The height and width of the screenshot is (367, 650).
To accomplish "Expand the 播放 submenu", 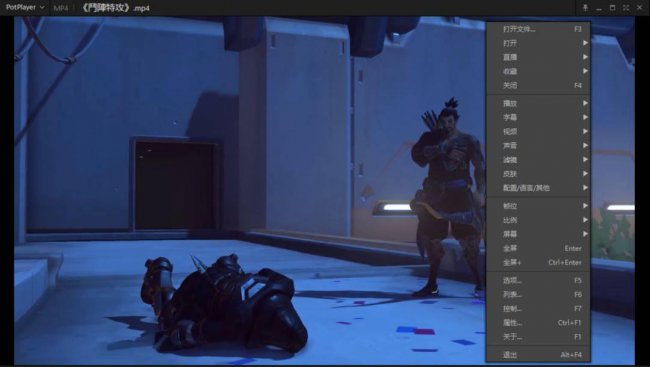I will point(538,103).
